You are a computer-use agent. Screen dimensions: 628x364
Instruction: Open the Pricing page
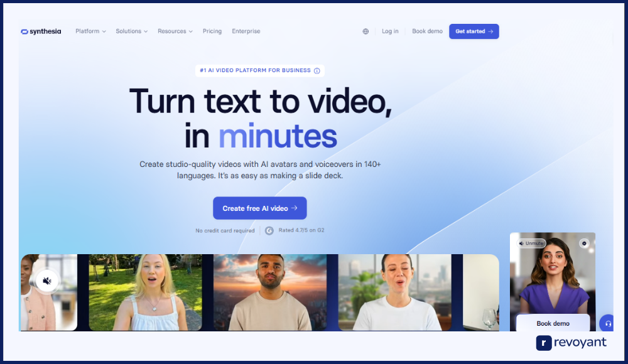point(212,31)
